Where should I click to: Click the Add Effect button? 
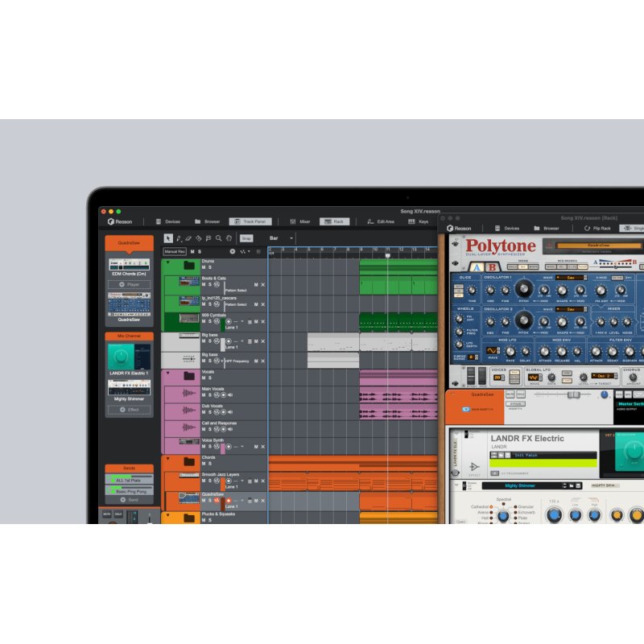tap(129, 410)
